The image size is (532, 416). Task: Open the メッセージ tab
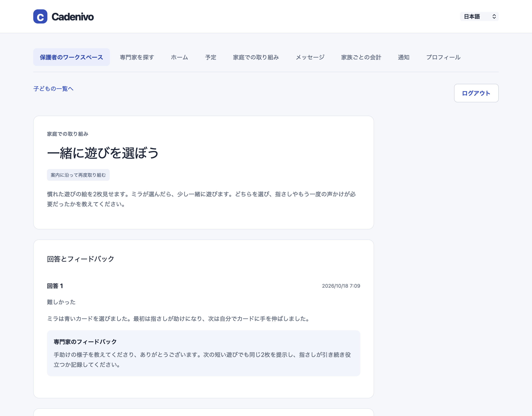310,57
